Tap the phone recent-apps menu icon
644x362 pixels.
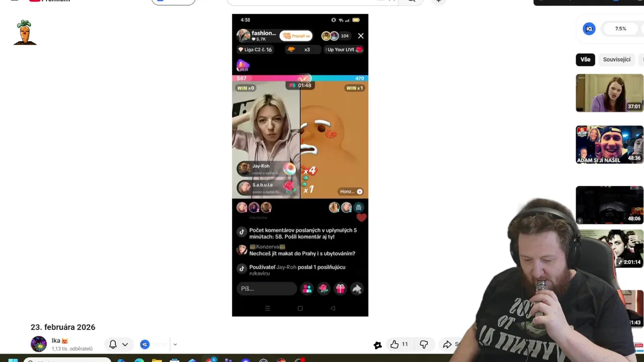point(267,308)
